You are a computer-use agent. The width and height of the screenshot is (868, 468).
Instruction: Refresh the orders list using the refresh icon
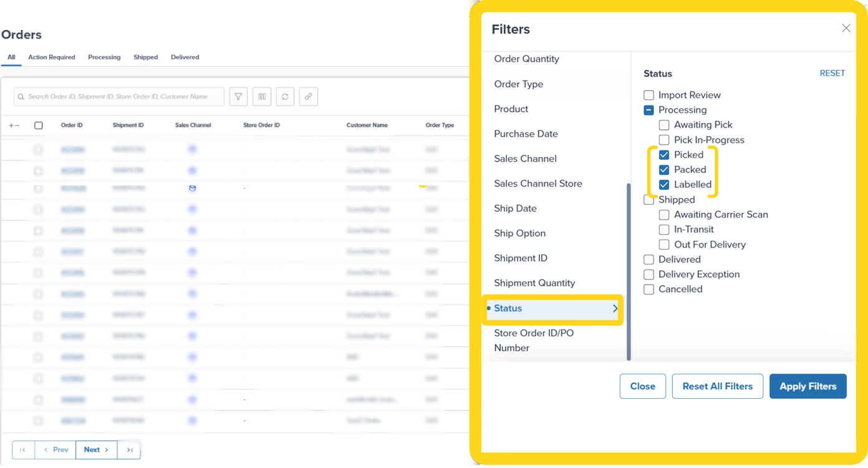pos(285,97)
